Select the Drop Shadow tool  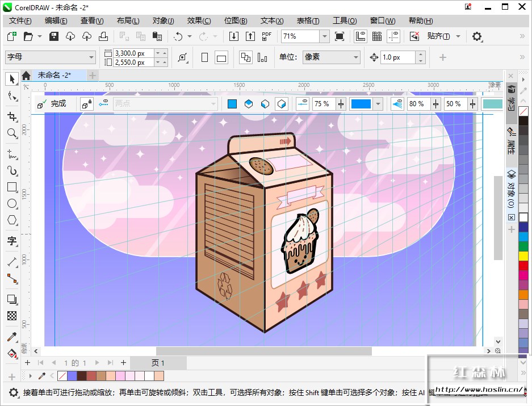point(12,299)
